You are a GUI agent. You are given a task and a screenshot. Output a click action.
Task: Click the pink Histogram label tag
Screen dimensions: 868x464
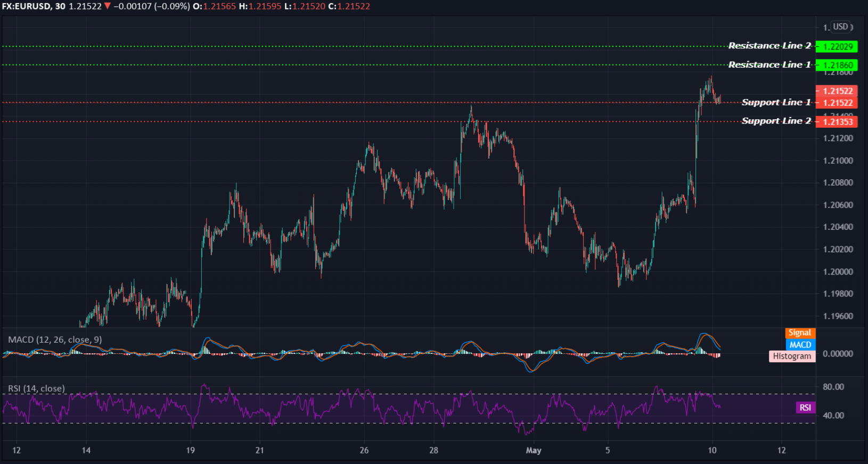tap(792, 356)
